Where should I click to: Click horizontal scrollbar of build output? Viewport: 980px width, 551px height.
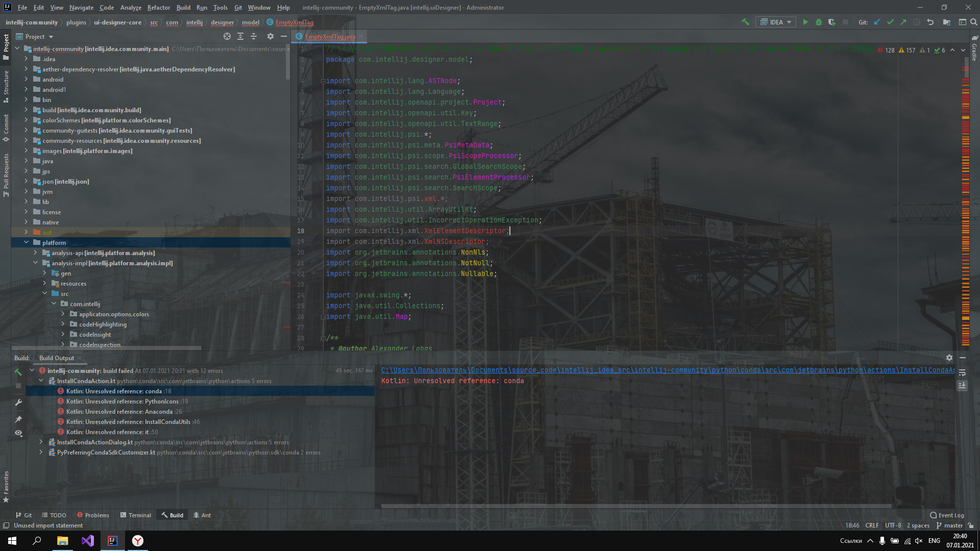[x=636, y=506]
